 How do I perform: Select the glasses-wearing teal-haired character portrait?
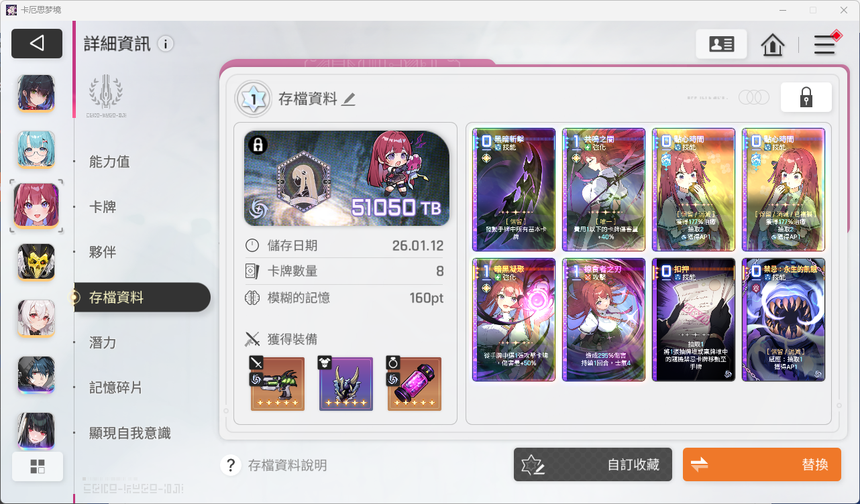click(36, 149)
